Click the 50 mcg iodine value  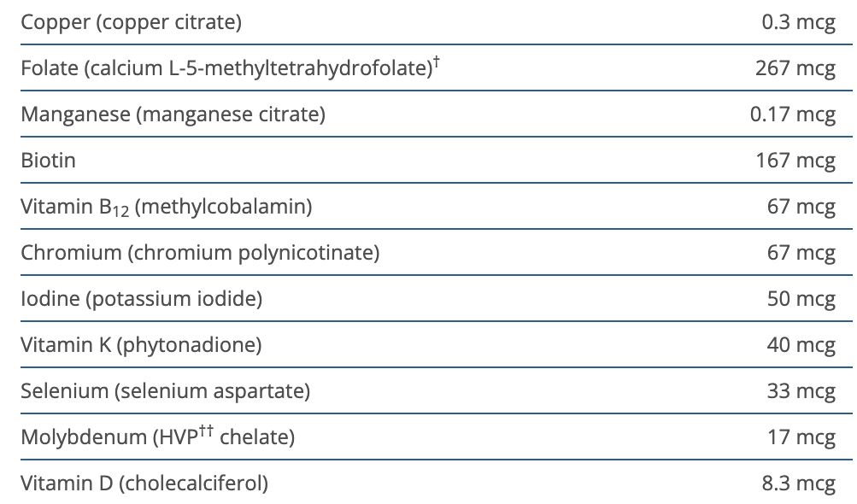click(x=801, y=299)
